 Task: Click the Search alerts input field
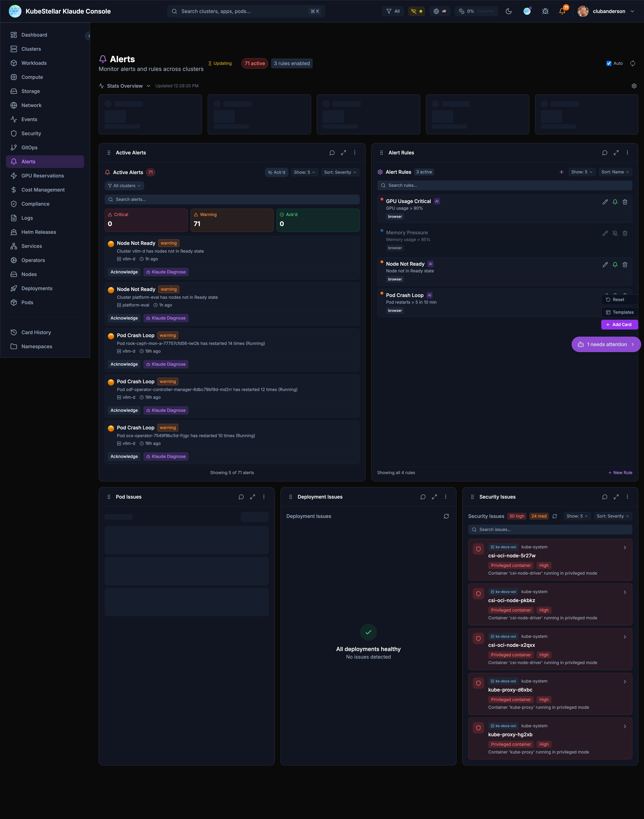[232, 199]
